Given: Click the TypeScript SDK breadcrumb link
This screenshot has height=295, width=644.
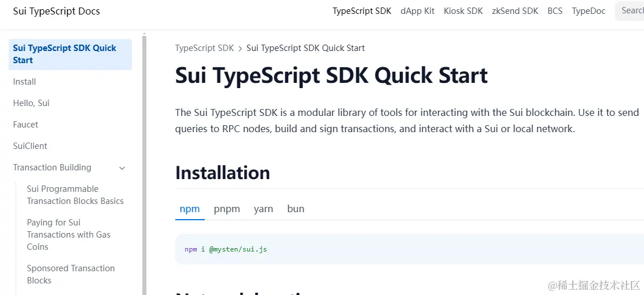Looking at the screenshot, I should [204, 48].
